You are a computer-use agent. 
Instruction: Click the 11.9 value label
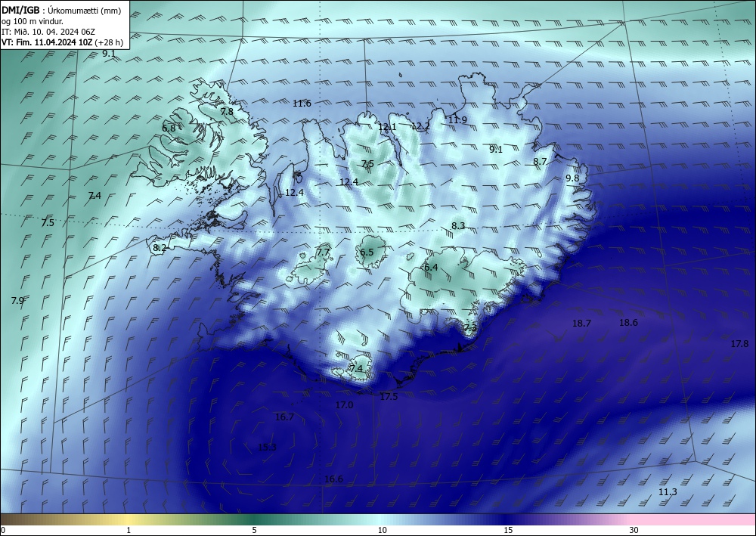click(457, 120)
